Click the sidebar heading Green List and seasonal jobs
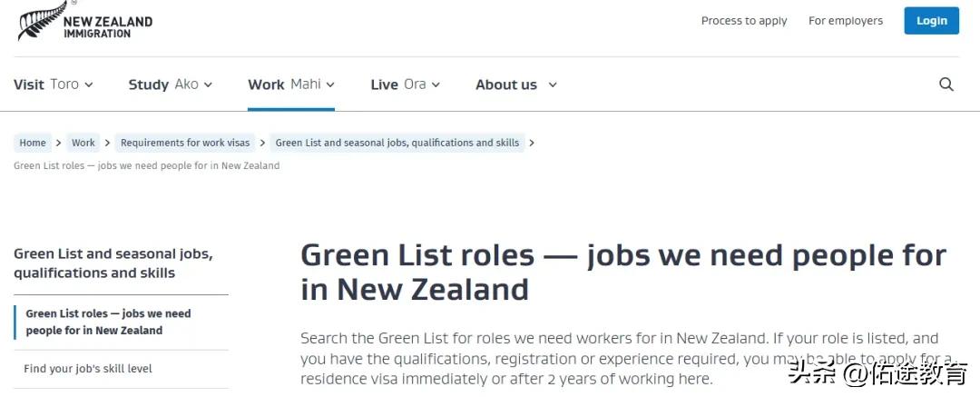The width and height of the screenshot is (980, 397). coord(113,263)
